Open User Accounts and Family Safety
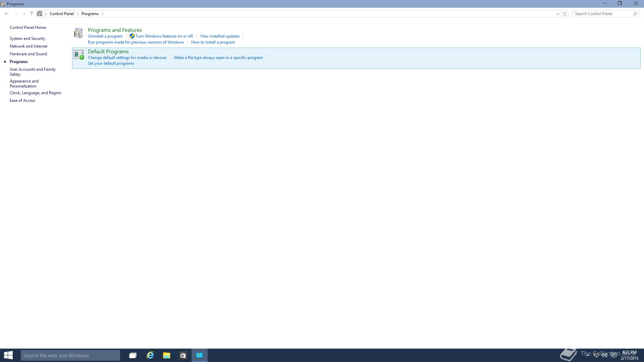 [x=33, y=72]
